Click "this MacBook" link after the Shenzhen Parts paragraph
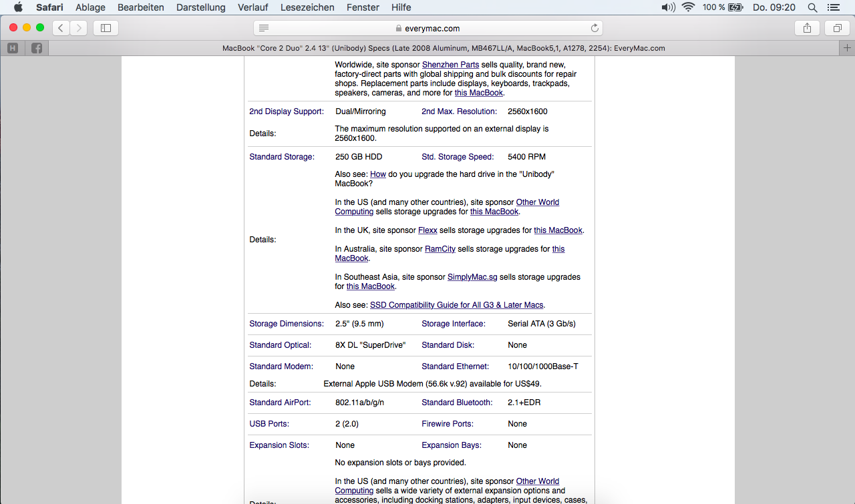 pos(479,93)
